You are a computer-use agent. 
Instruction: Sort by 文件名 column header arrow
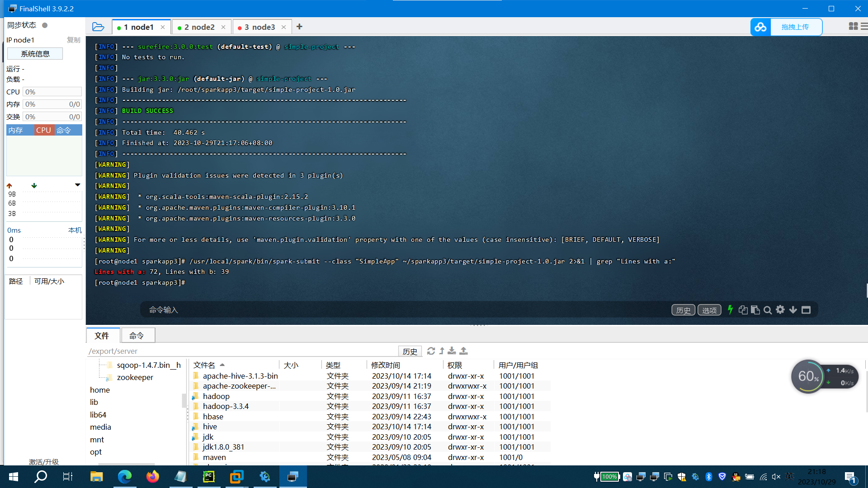tap(222, 365)
